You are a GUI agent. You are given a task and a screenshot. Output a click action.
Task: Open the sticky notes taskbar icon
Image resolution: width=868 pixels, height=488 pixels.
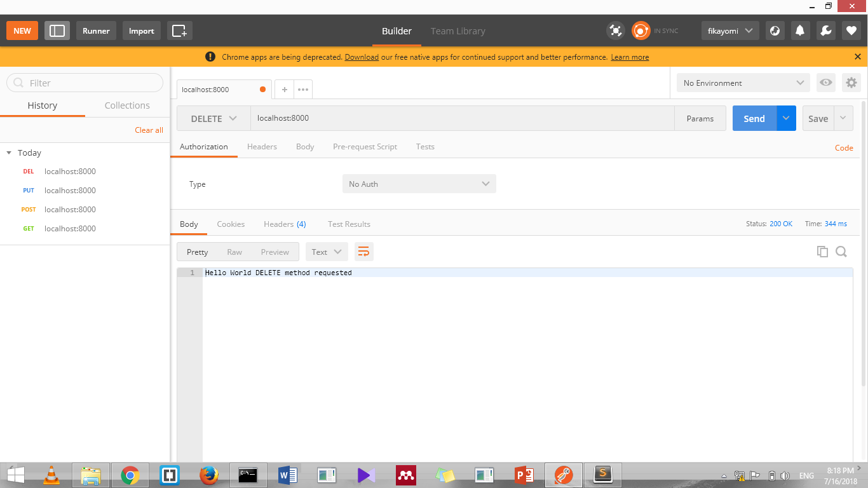point(445,475)
